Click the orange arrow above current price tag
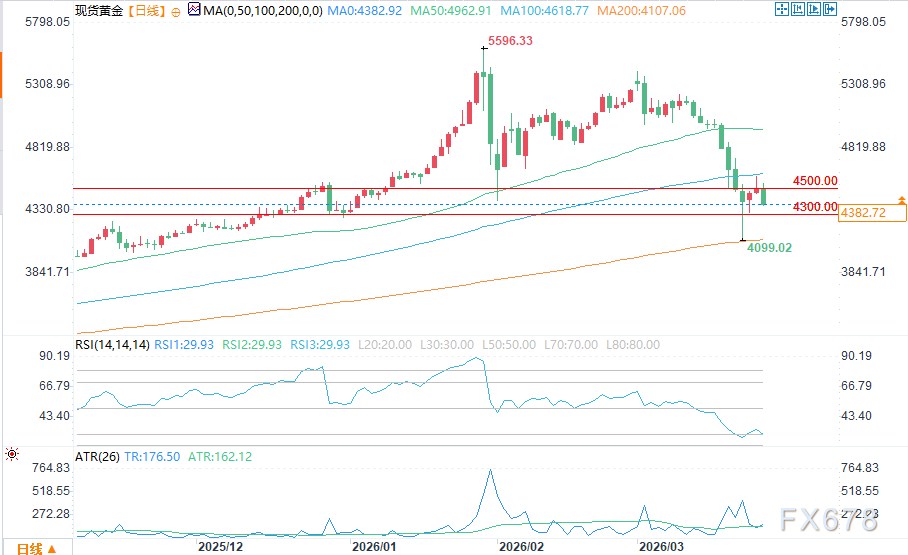The width and height of the screenshot is (908, 555). [901, 202]
